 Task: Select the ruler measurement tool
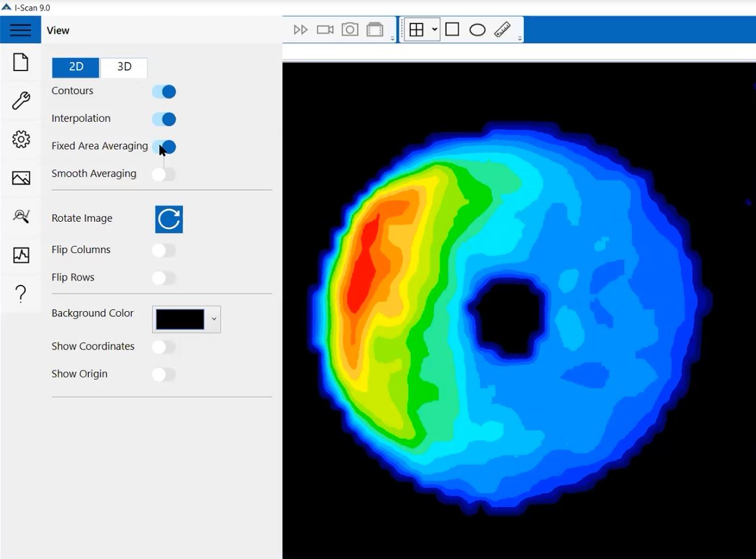(x=502, y=30)
